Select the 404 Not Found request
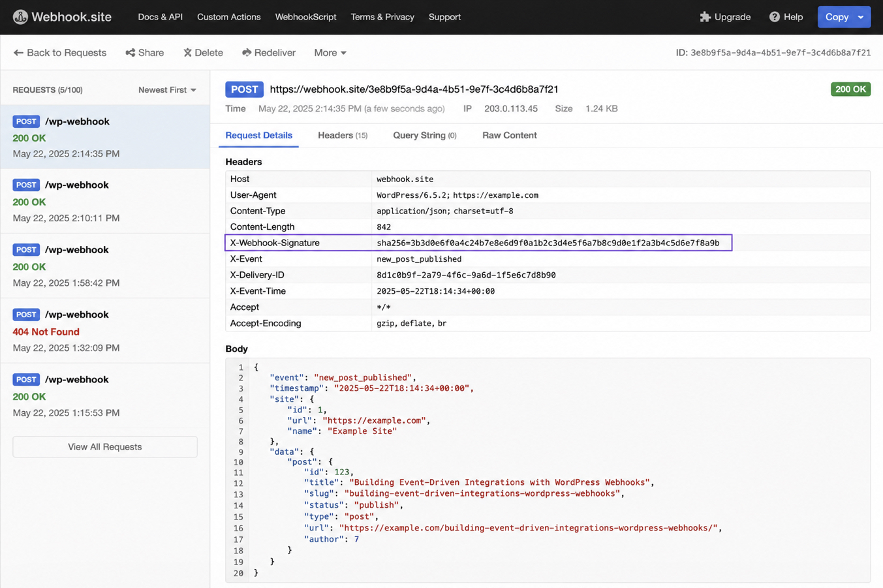The width and height of the screenshot is (883, 588). pyautogui.click(x=105, y=331)
